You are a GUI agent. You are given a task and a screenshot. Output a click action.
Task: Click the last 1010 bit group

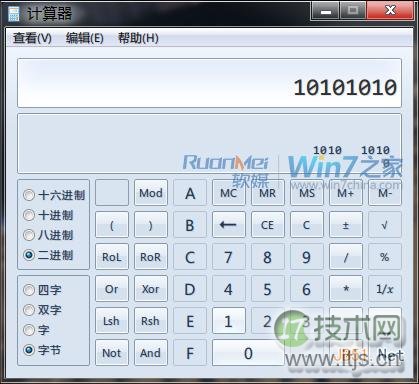coord(375,150)
